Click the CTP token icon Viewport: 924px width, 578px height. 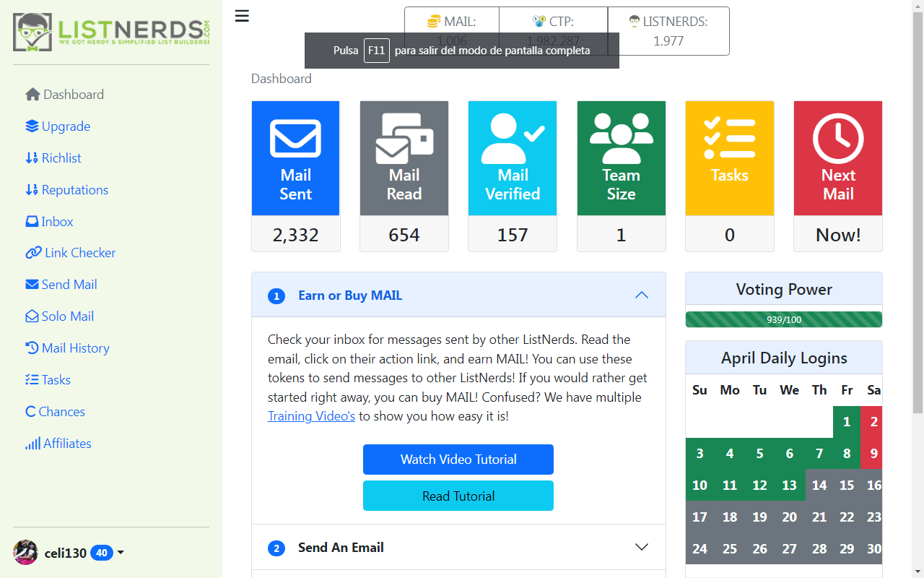click(x=539, y=22)
